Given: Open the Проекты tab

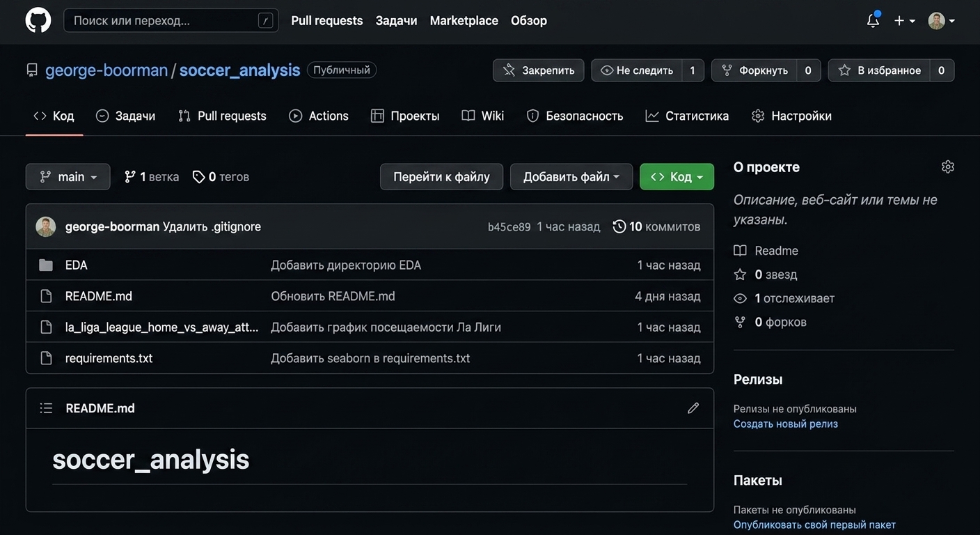Looking at the screenshot, I should 405,116.
